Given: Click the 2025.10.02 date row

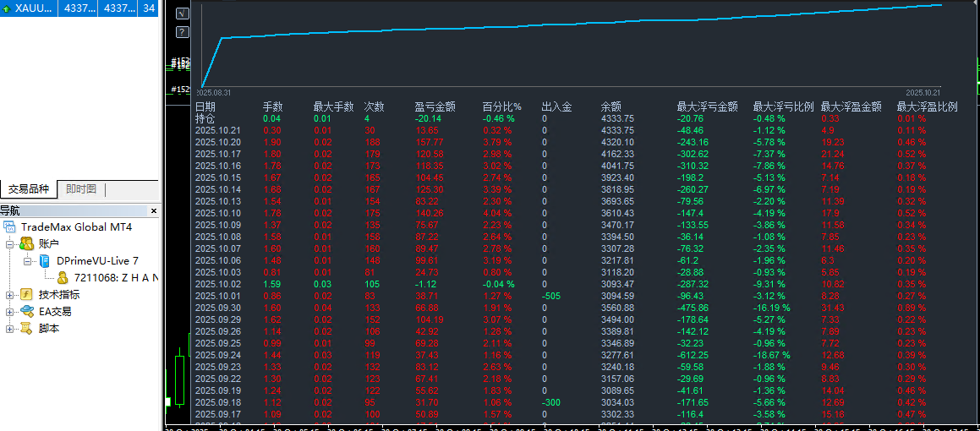Looking at the screenshot, I should point(219,284).
